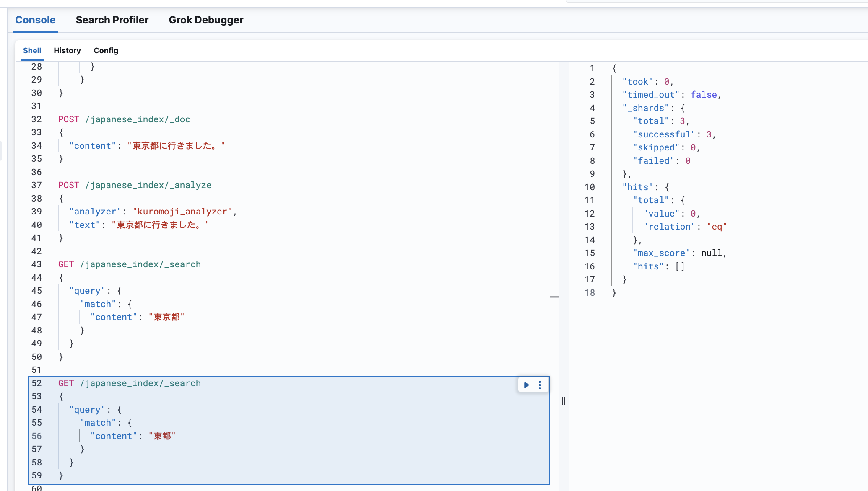Click line number 52 in the gutter

tap(37, 383)
